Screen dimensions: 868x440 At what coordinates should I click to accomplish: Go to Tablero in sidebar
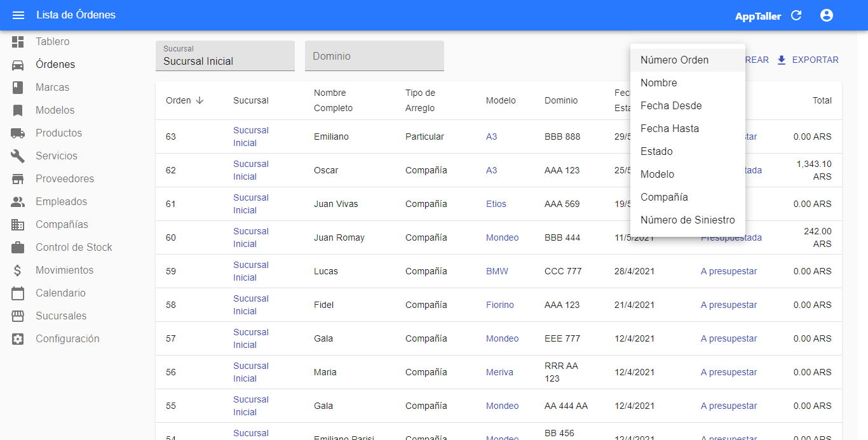pos(53,42)
